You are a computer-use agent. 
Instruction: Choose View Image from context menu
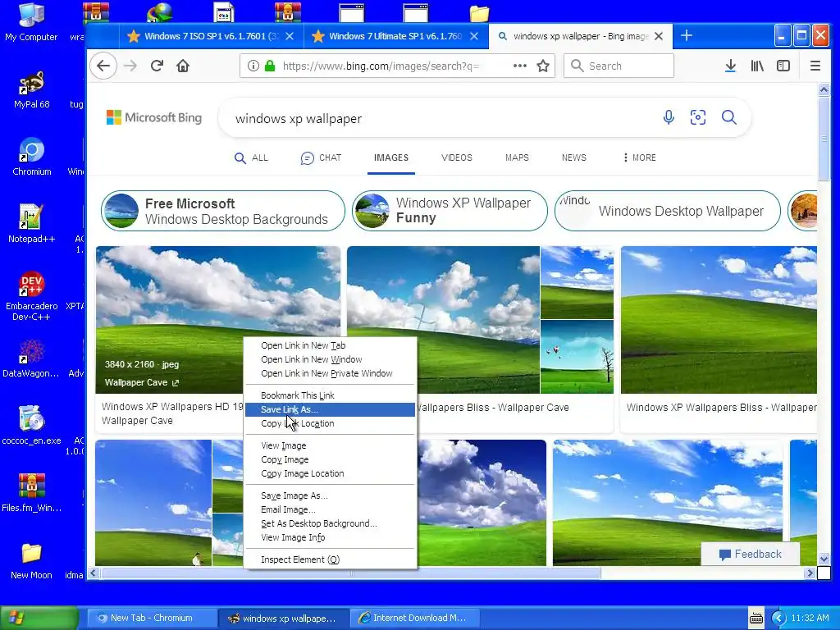330,445
